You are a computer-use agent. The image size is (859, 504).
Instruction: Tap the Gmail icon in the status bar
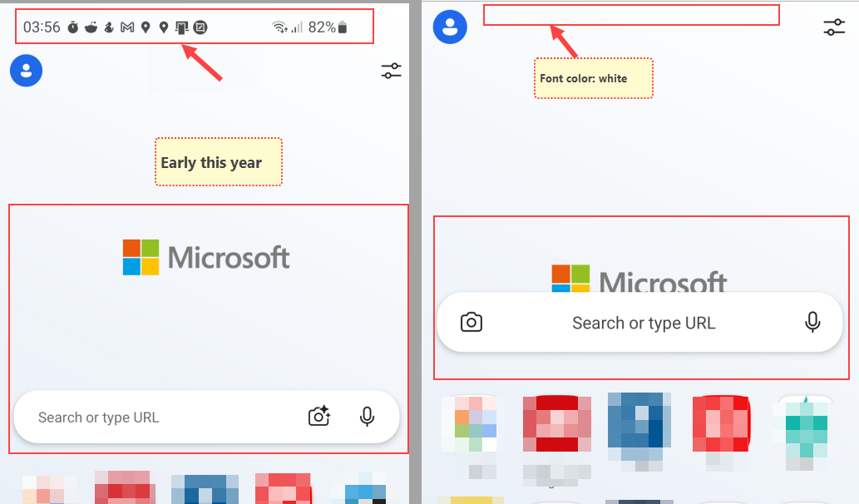pos(127,27)
